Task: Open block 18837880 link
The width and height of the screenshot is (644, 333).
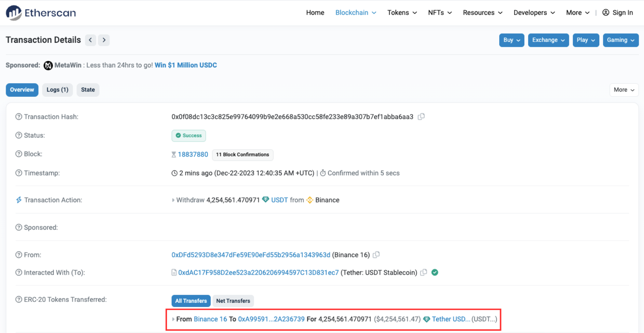Action: pos(193,154)
